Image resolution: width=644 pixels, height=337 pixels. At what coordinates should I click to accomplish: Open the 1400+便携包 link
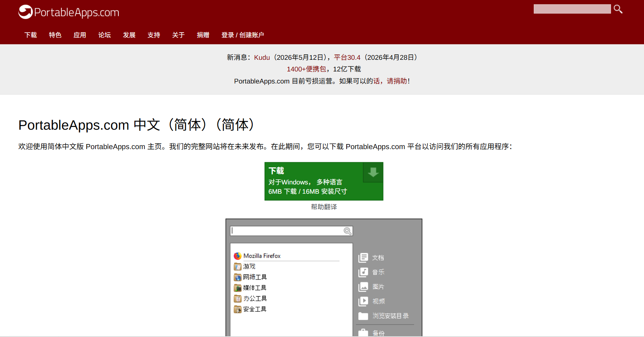coord(306,69)
